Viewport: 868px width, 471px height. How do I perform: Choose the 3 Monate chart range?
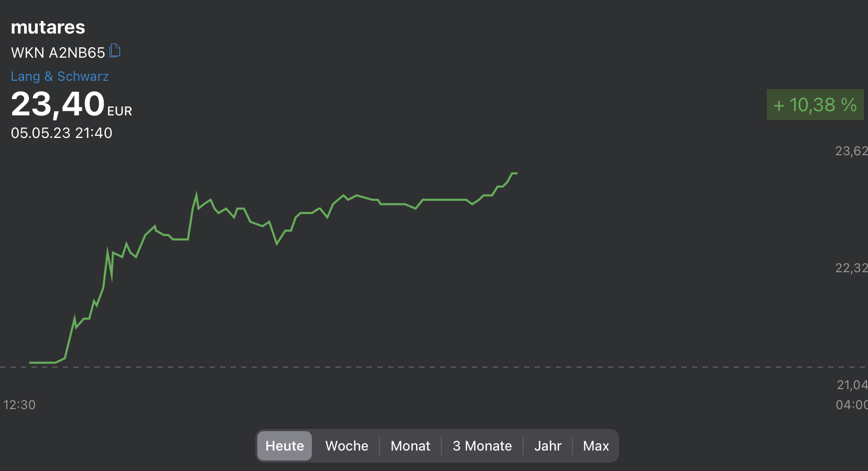[482, 446]
